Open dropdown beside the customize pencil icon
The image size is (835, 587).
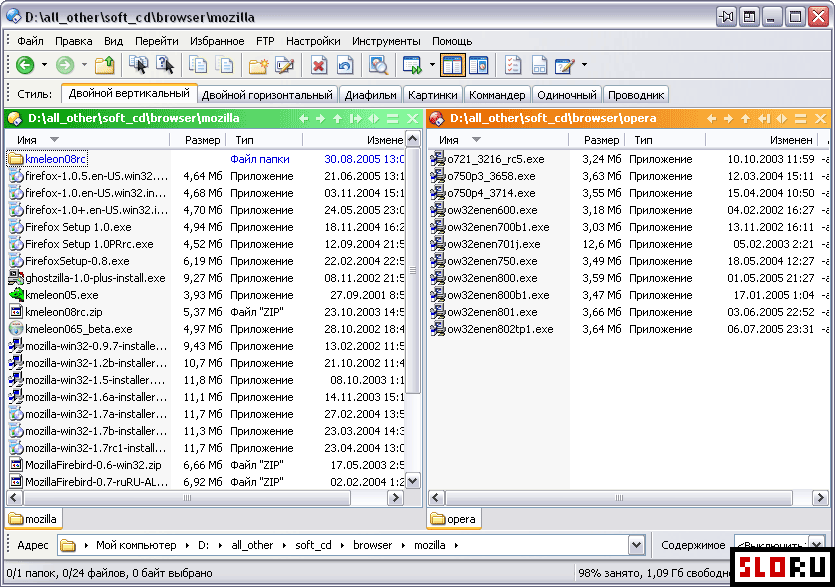[584, 65]
